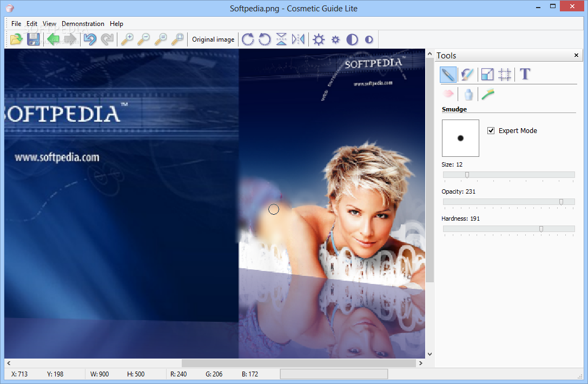Viewport: 588px width, 384px height.
Task: Open the Demonstration menu
Action: [x=83, y=24]
